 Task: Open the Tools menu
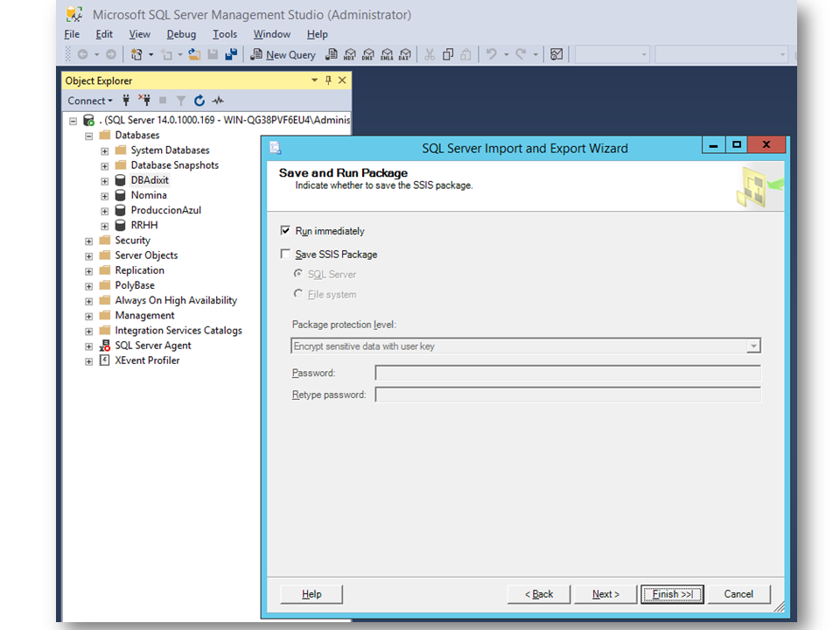[225, 34]
